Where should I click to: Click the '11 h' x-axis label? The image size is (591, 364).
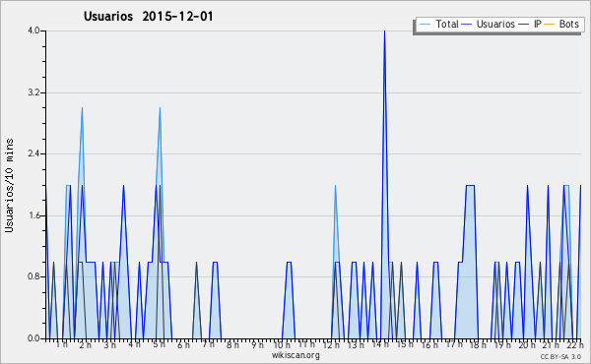coord(306,344)
